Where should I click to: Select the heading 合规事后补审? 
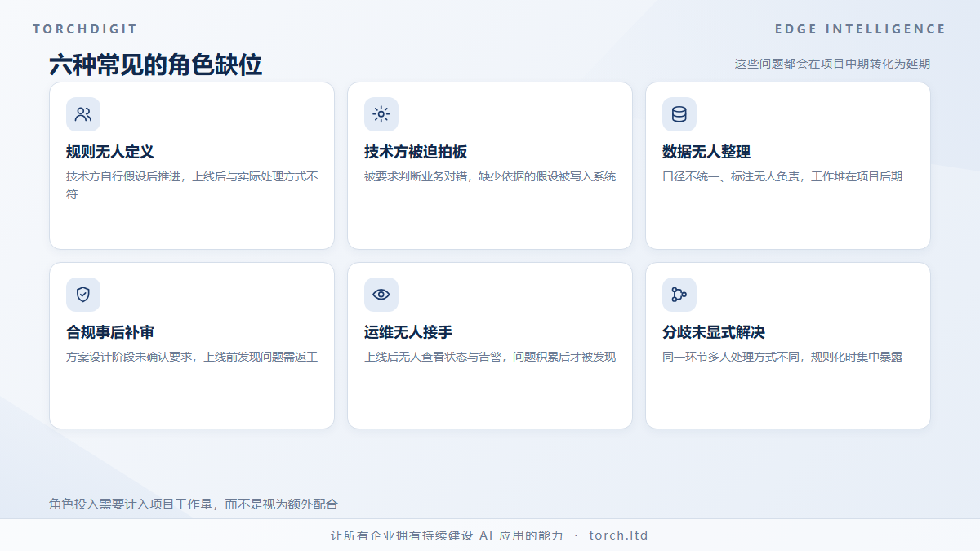click(110, 333)
